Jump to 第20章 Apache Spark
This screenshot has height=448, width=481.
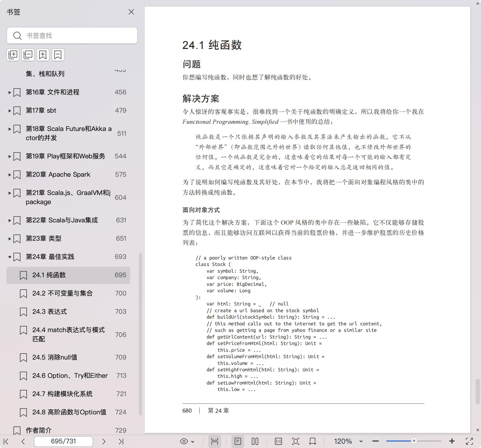click(x=58, y=175)
